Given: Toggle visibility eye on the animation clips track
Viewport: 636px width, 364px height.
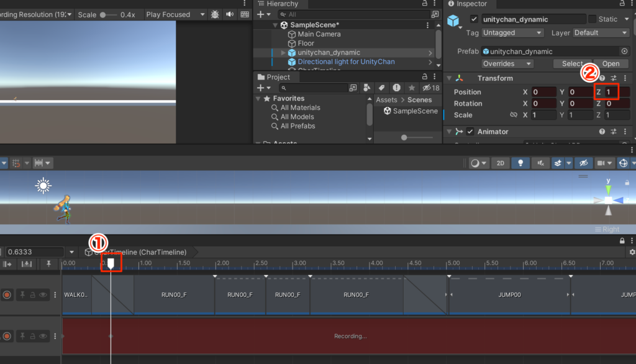Looking at the screenshot, I should point(43,295).
